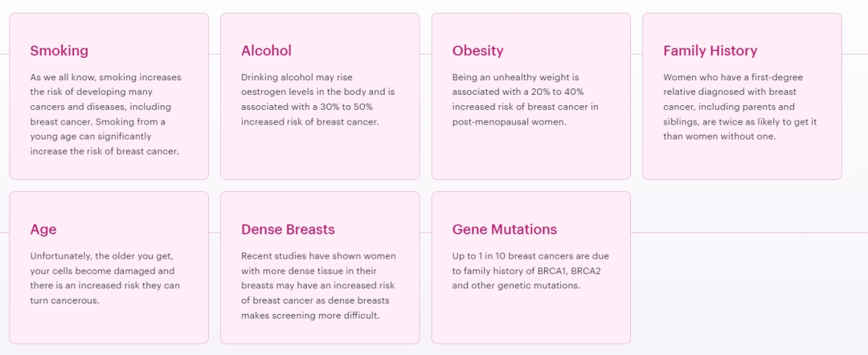
Task: Click the dense tissue studies paragraph
Action: pos(318,286)
